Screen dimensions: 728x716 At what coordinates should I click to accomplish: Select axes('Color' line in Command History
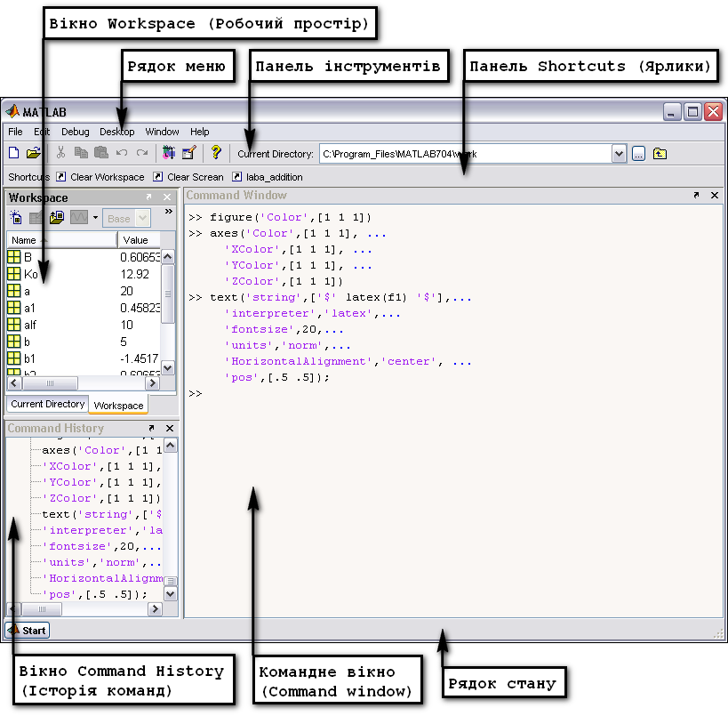pyautogui.click(x=102, y=450)
